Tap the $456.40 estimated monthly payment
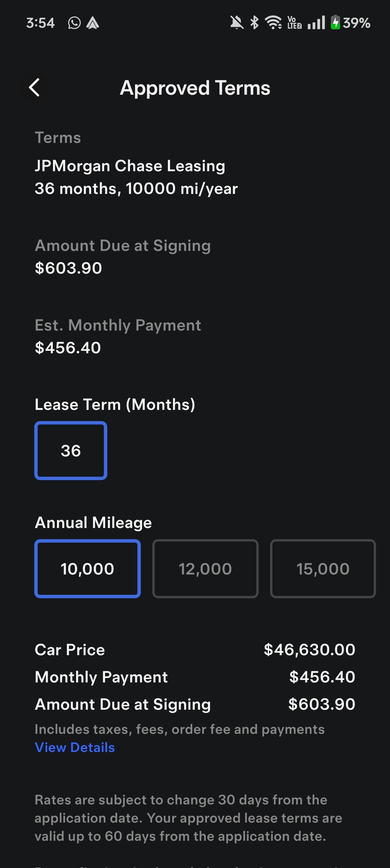This screenshot has height=868, width=390. click(x=68, y=348)
